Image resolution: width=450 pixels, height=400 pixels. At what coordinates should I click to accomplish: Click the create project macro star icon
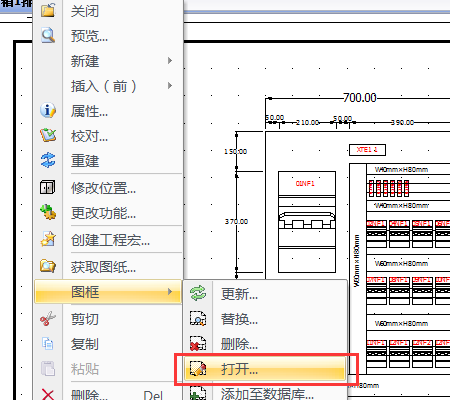(48, 239)
